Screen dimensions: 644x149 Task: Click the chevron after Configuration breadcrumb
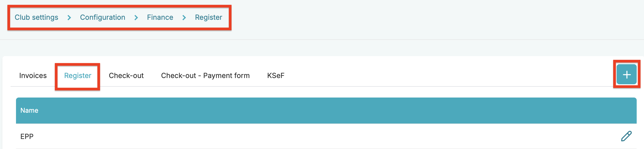click(136, 18)
